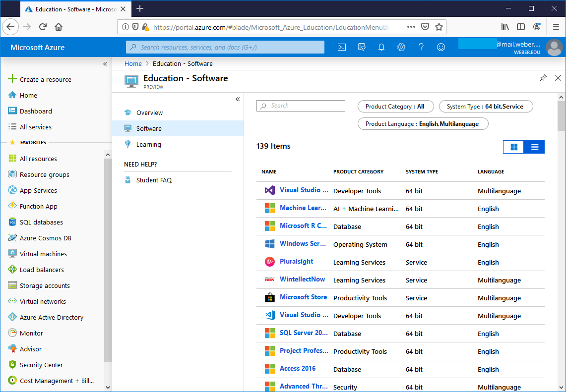The width and height of the screenshot is (566, 392).
Task: Switch to list view
Action: (535, 147)
